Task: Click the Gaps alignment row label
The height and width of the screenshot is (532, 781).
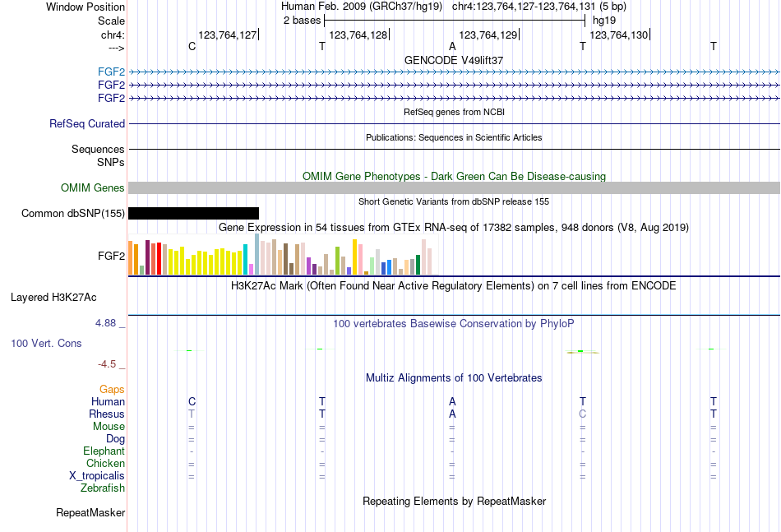Action: click(x=112, y=389)
